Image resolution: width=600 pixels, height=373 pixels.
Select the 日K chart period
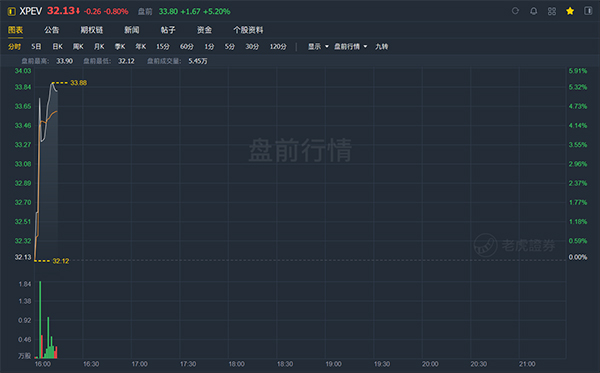click(57, 46)
